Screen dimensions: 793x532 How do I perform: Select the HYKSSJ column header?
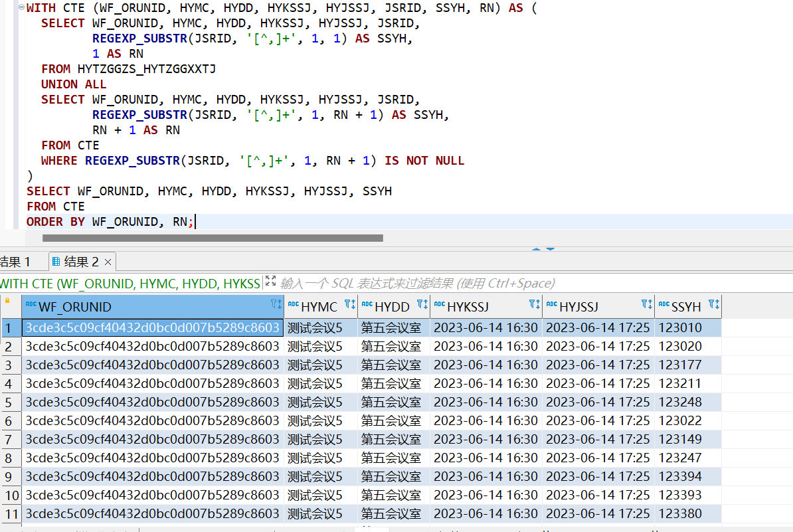click(x=486, y=306)
